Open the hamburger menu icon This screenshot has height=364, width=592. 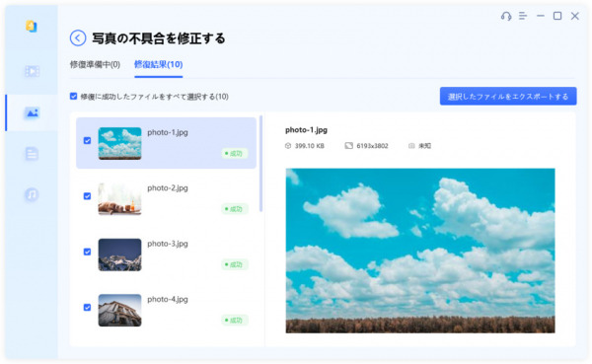tap(523, 16)
